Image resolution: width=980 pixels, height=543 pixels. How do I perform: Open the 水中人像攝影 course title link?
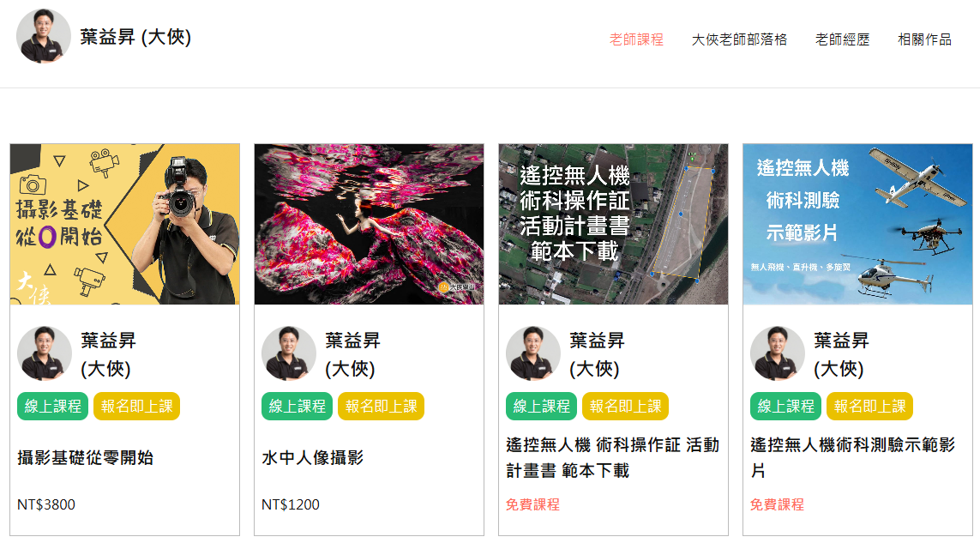pyautogui.click(x=312, y=457)
